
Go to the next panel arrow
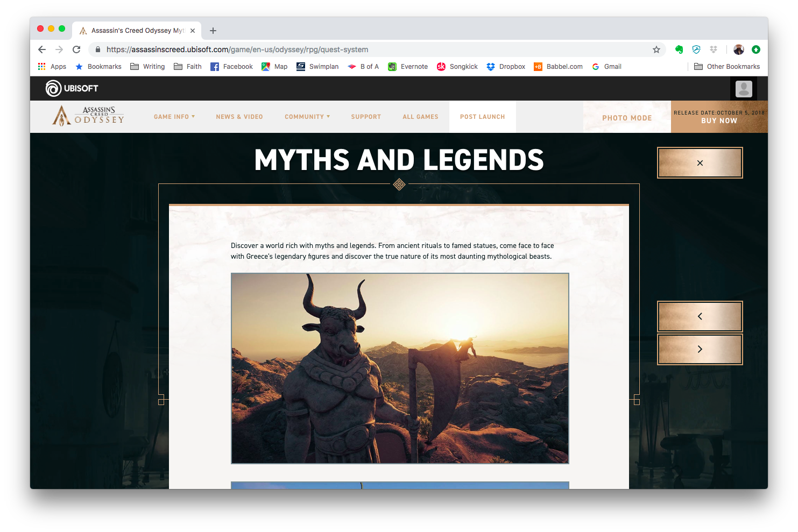click(x=700, y=349)
